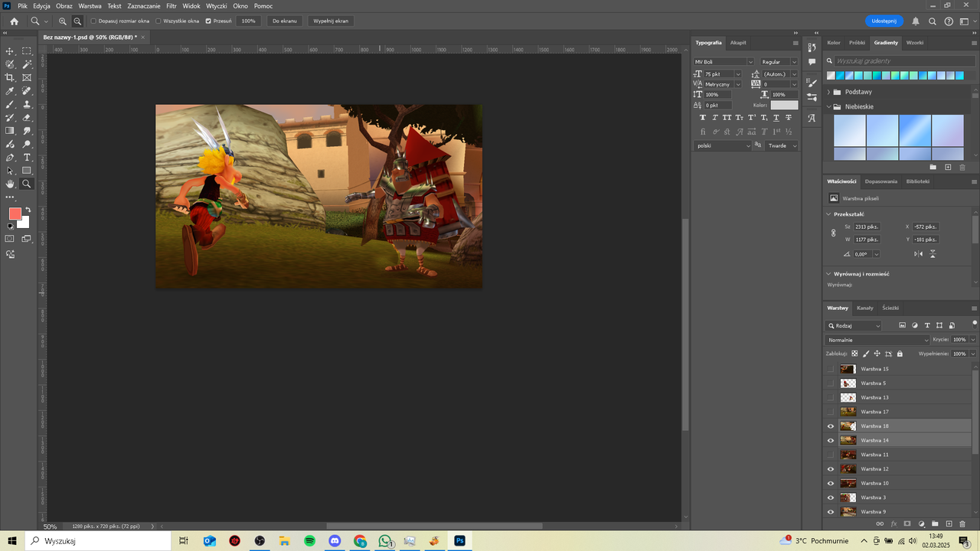Open the Warstwa menu

click(x=90, y=5)
